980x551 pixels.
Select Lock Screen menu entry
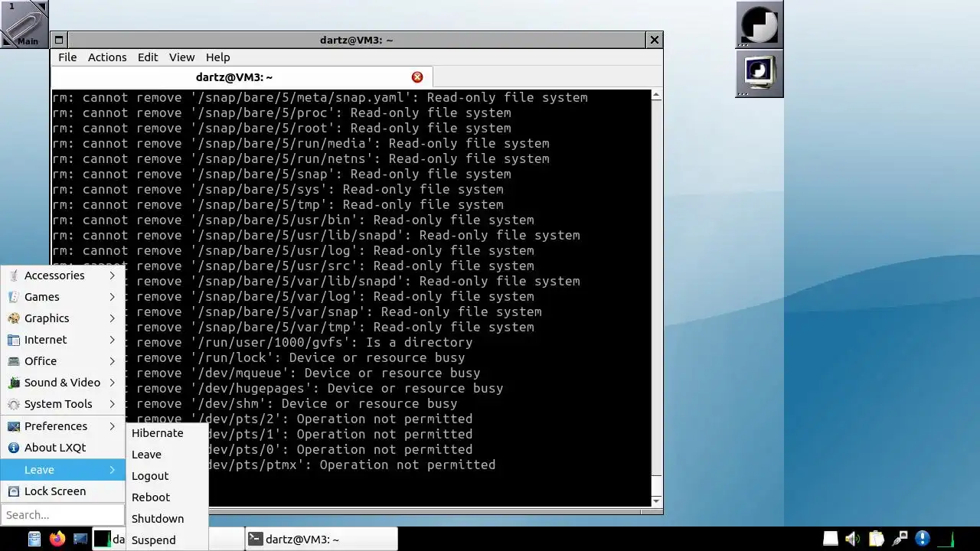coord(63,491)
